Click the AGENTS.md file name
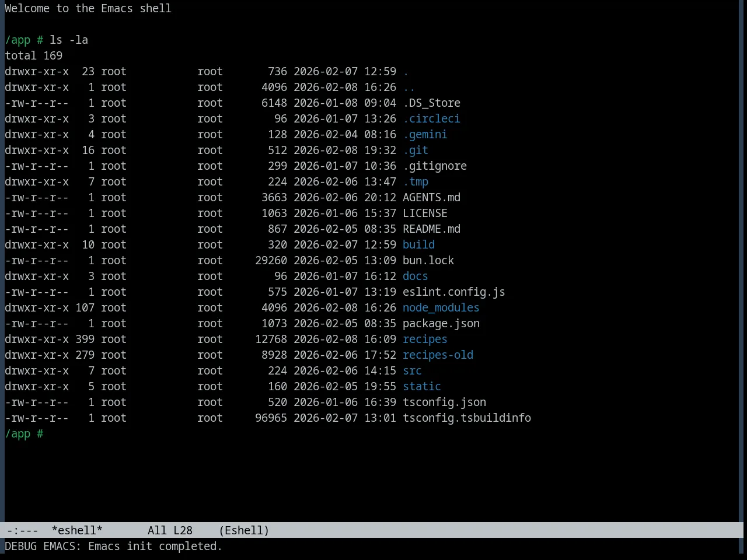 [431, 197]
